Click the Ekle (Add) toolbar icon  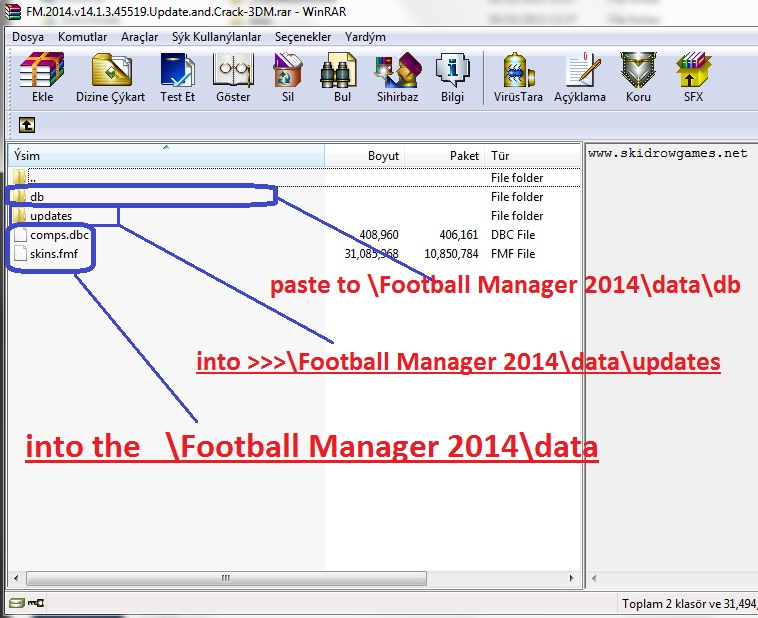(42, 78)
